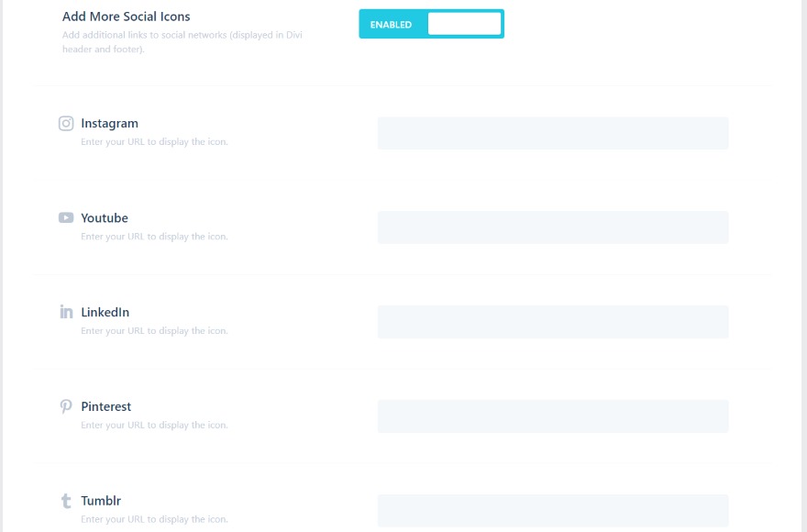The image size is (807, 532).
Task: Click the ENABLED label on the toggle
Action: click(x=392, y=25)
